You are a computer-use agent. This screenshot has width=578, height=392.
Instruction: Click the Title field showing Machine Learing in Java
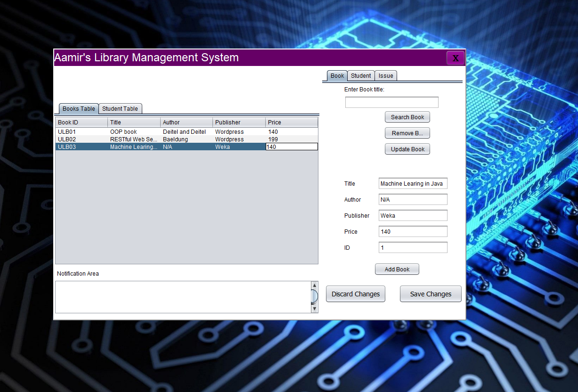pos(413,183)
